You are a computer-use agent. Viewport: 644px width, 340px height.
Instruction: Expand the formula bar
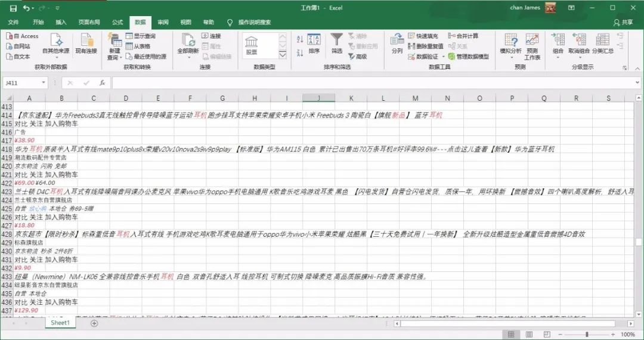click(x=637, y=82)
